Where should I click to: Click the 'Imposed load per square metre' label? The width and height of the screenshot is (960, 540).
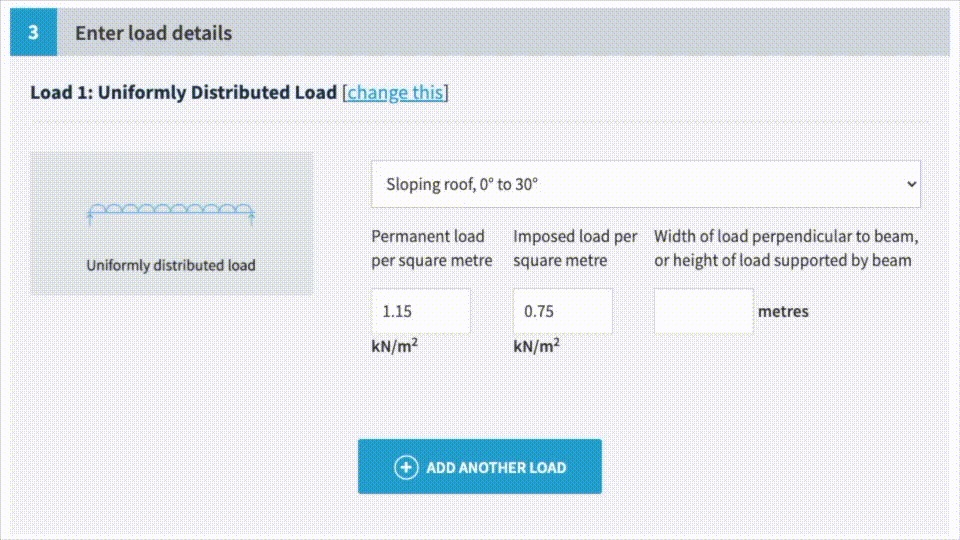point(575,249)
